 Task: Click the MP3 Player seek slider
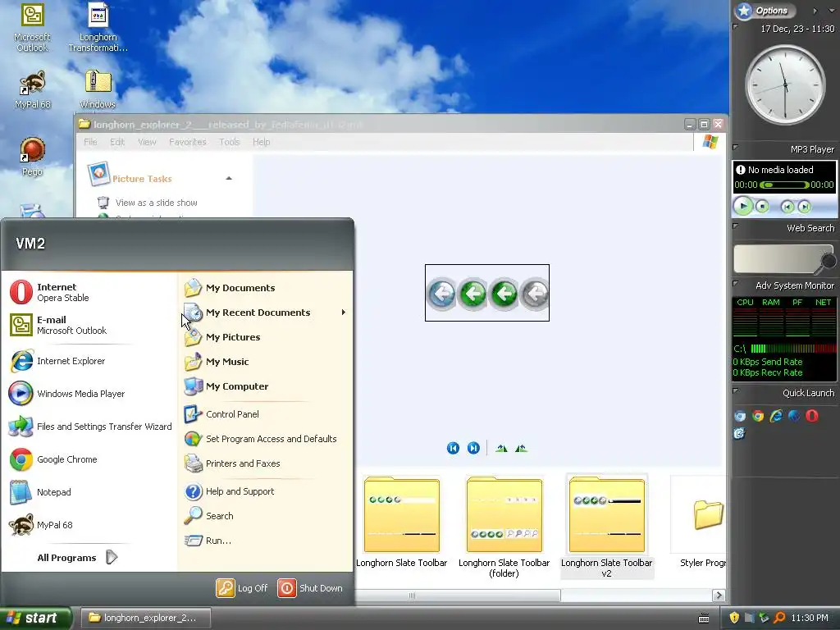(784, 185)
